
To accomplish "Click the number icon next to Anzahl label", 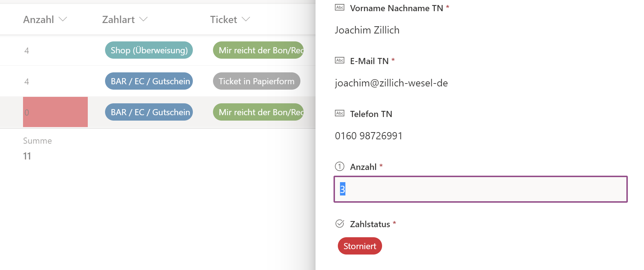I will click(x=339, y=166).
